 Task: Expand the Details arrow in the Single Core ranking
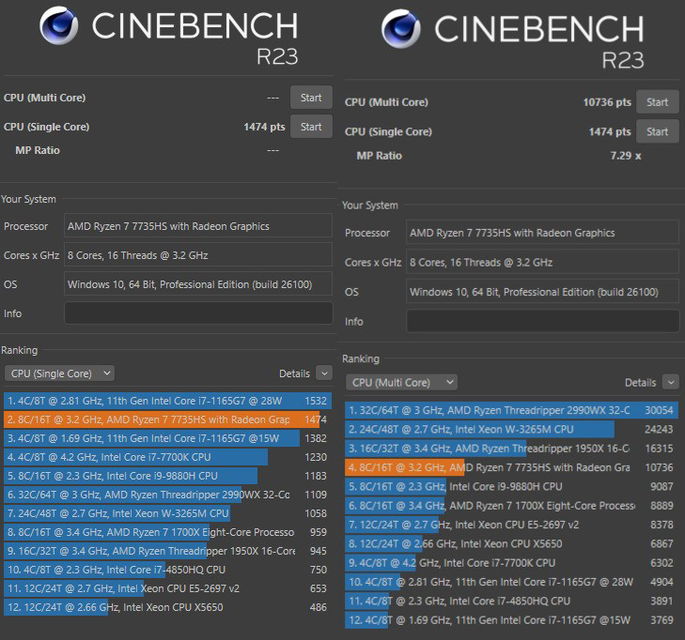[323, 373]
